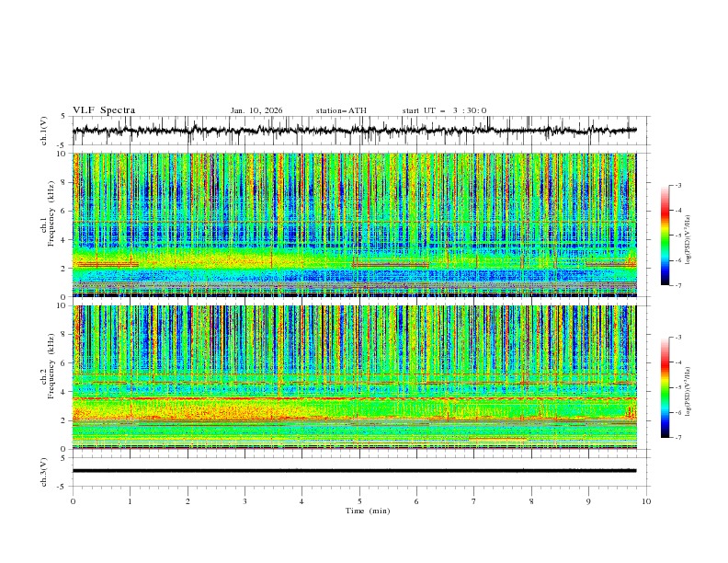Click time axis tick label "0"
This screenshot has width=728, height=563.
click(73, 501)
